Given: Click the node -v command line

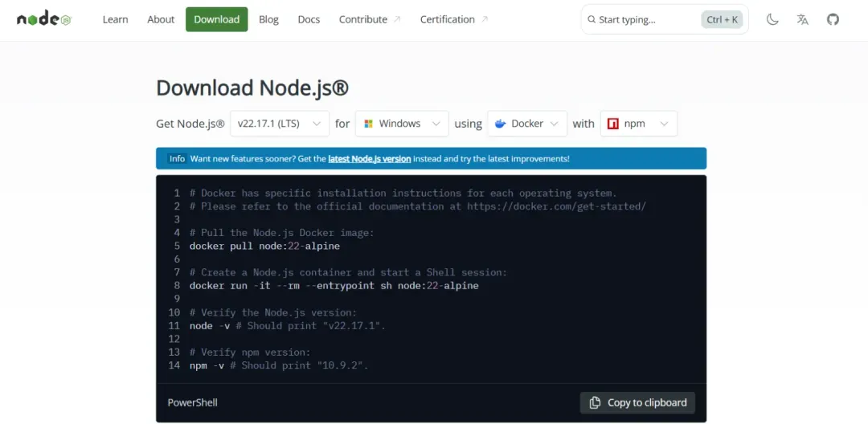Looking at the screenshot, I should (x=287, y=325).
